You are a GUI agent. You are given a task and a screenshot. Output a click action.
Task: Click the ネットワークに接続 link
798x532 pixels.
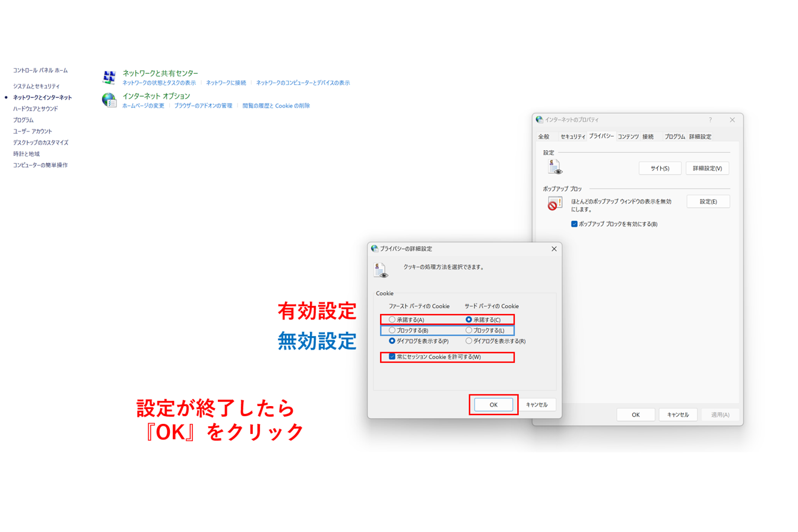click(226, 83)
